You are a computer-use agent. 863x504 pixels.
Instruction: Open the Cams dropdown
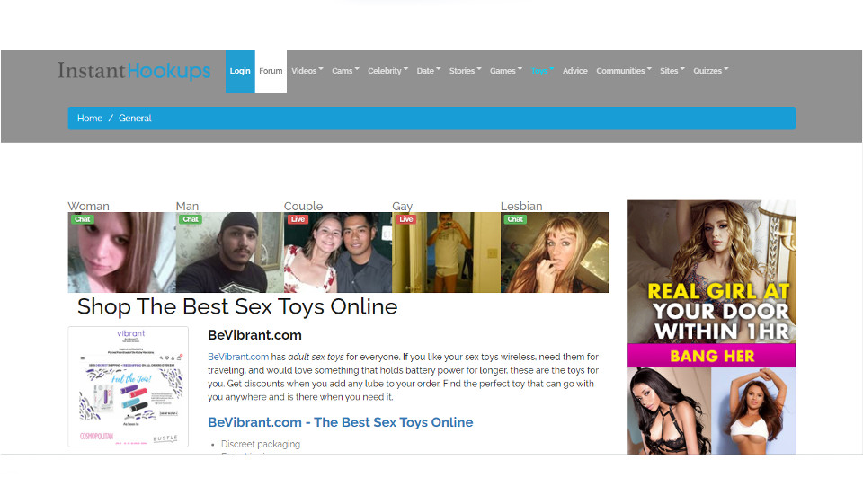pos(345,71)
